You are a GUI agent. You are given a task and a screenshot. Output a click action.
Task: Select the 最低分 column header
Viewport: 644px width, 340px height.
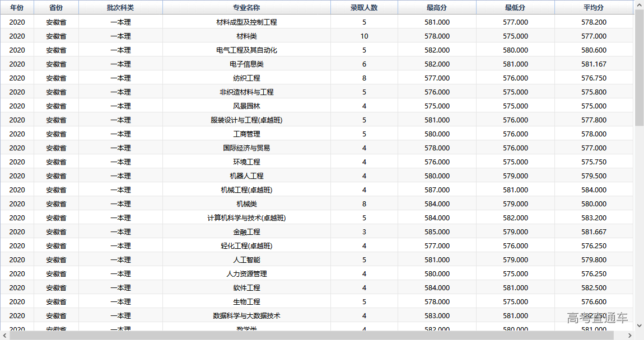tap(515, 8)
